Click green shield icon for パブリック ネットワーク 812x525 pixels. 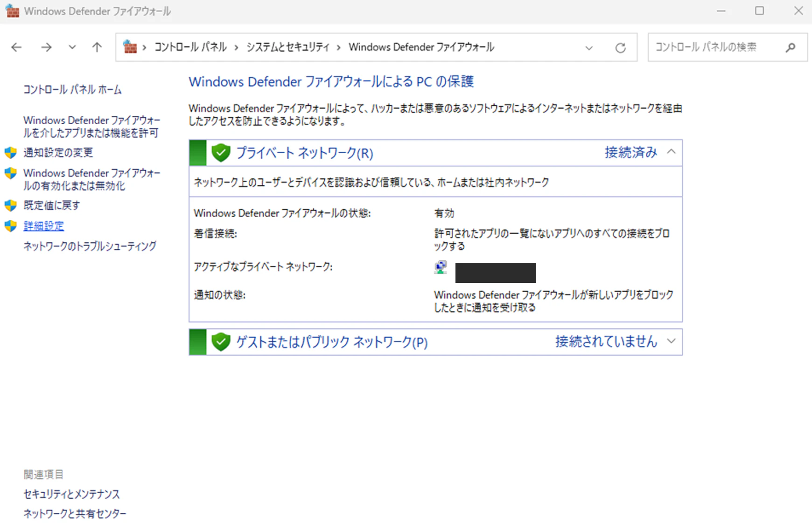(221, 342)
